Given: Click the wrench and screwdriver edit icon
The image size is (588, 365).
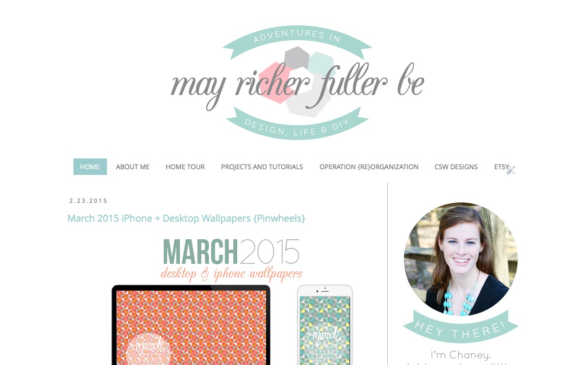Looking at the screenshot, I should click(511, 170).
